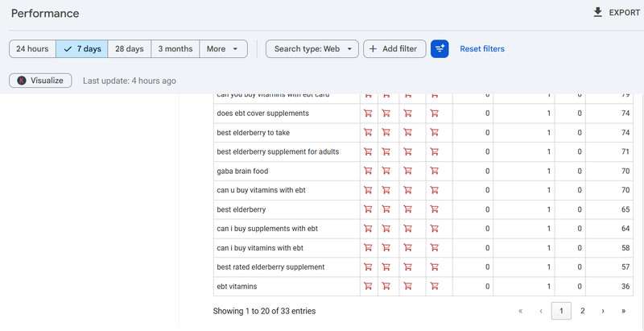Click fourth cart icon in 'ebt vitamins' row

[x=434, y=286]
